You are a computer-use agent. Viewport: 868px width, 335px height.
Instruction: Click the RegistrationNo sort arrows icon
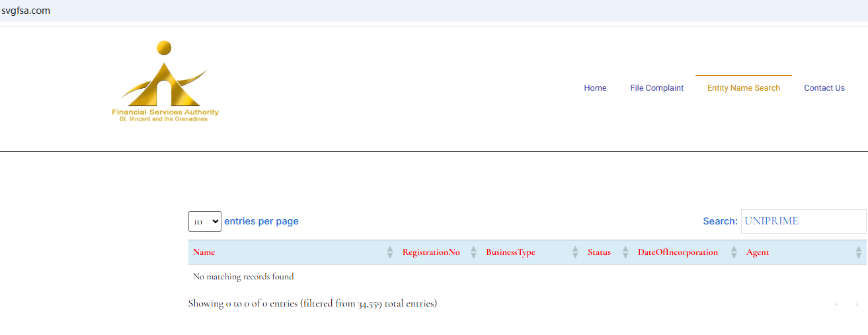pyautogui.click(x=473, y=252)
